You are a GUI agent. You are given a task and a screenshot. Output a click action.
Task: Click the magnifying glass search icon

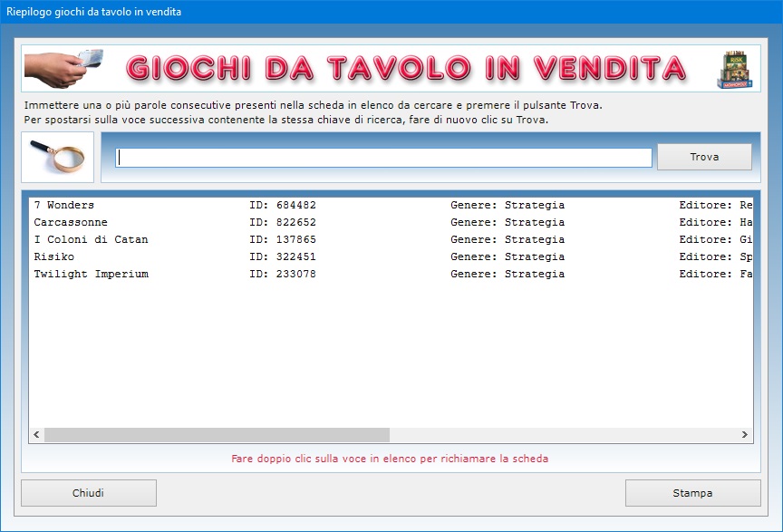(x=57, y=157)
